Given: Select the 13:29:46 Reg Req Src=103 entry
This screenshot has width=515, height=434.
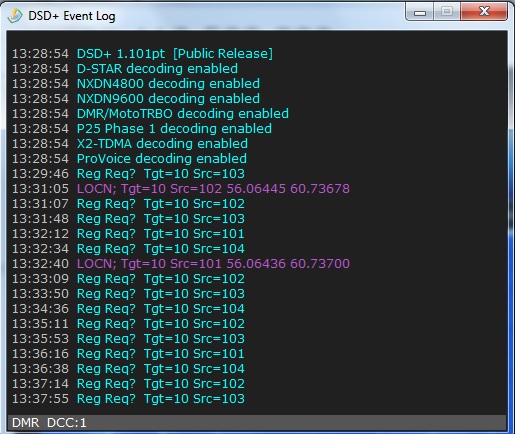Looking at the screenshot, I should pyautogui.click(x=128, y=174).
